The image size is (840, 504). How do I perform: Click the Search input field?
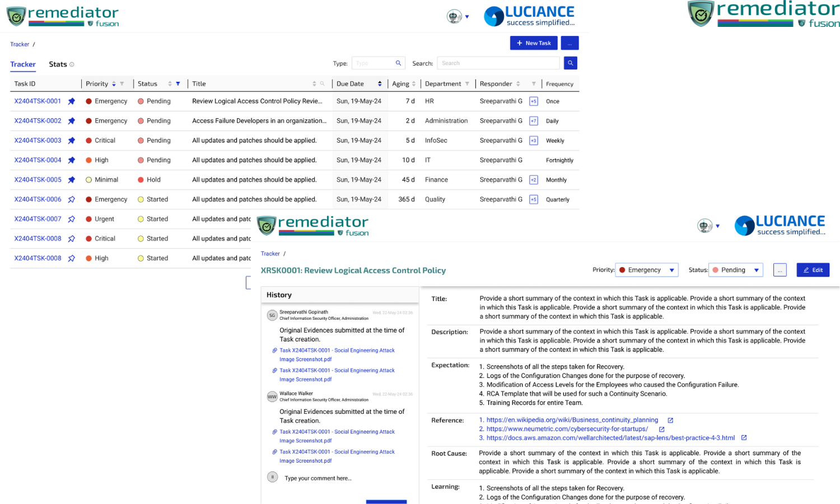tap(498, 63)
